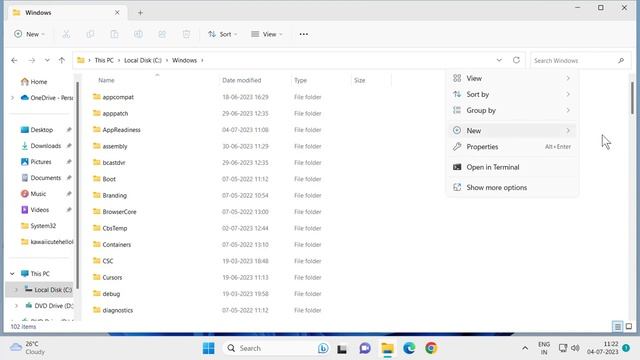Screen dimensions: 640x360
Task: Open Google Chrome from taskbar
Action: pyautogui.click(x=431, y=348)
